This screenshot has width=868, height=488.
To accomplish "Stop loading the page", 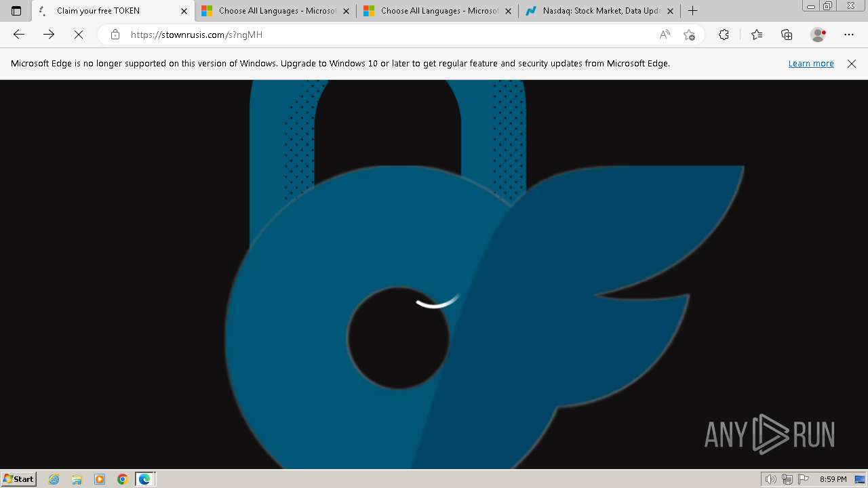I will coord(79,35).
